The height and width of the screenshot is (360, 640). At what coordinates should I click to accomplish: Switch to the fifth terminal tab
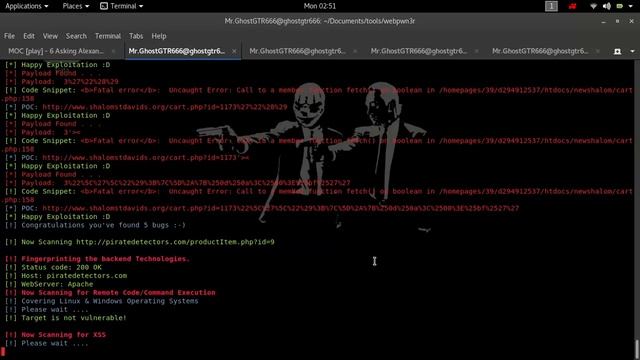540,51
